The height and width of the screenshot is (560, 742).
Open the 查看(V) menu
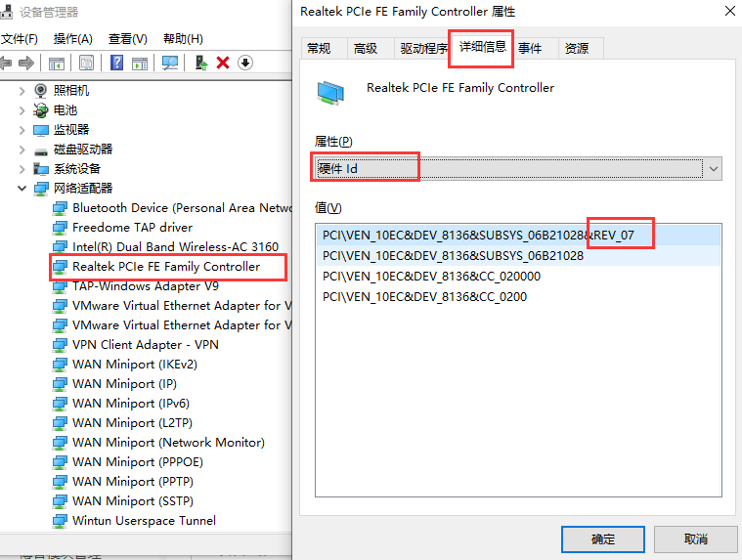128,39
